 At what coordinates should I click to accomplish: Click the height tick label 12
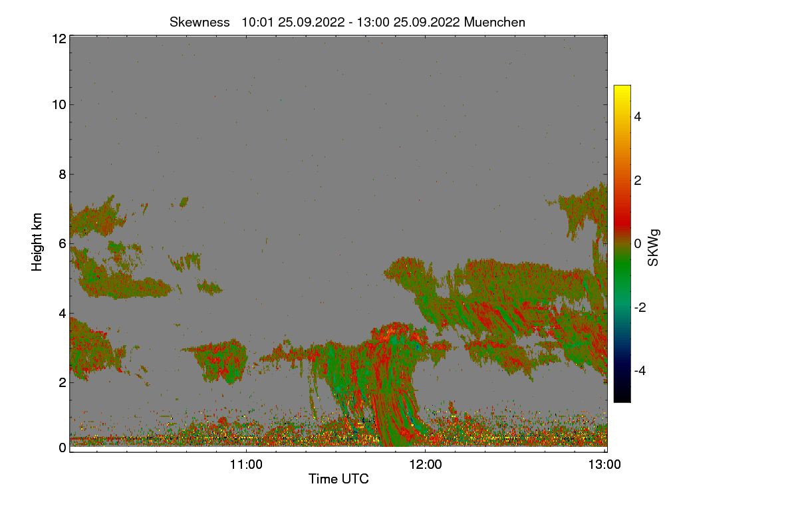59,39
